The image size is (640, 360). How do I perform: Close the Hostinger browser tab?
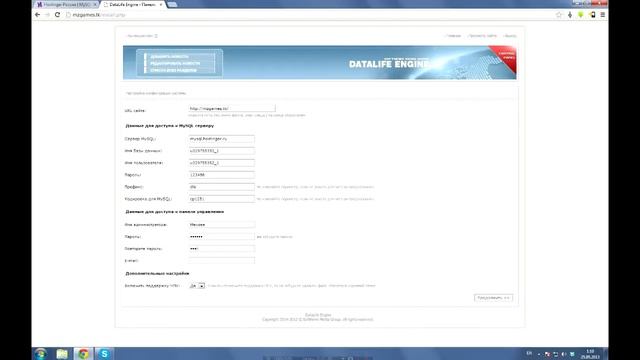point(95,4)
